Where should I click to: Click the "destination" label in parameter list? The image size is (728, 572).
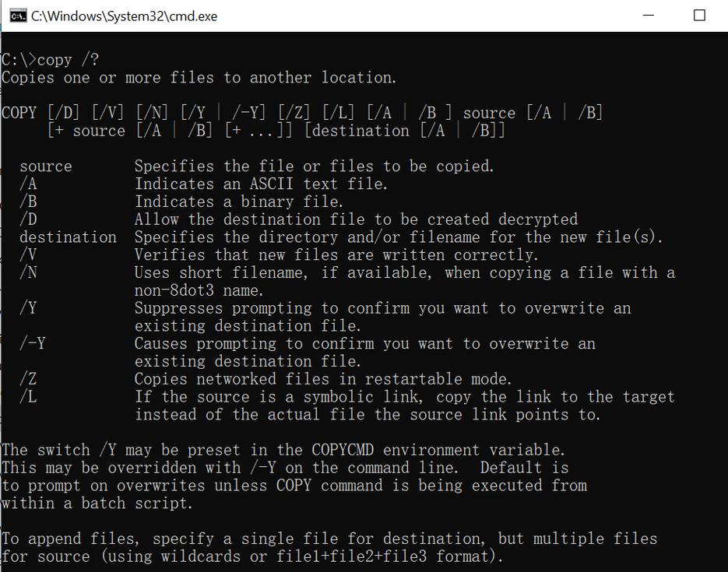68,237
